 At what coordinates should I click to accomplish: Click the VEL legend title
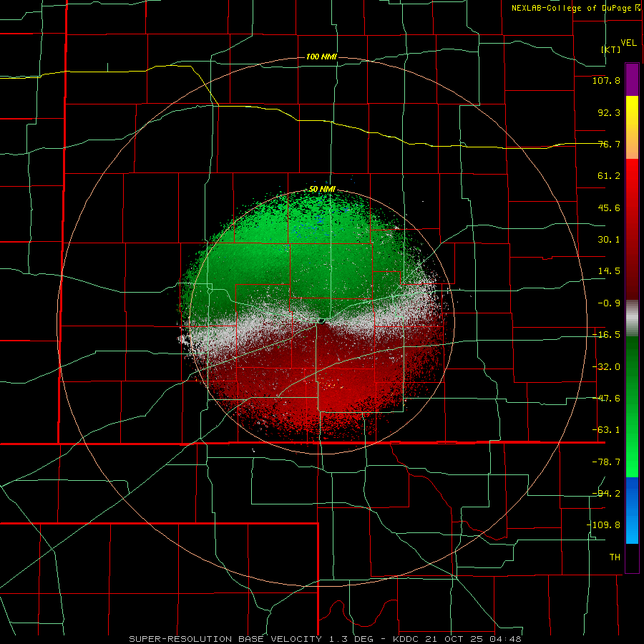coord(628,43)
